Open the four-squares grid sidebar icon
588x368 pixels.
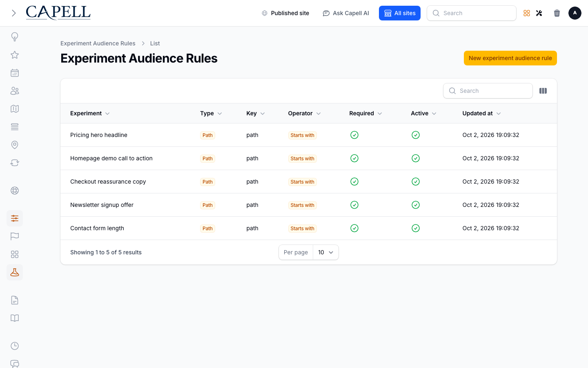15,254
